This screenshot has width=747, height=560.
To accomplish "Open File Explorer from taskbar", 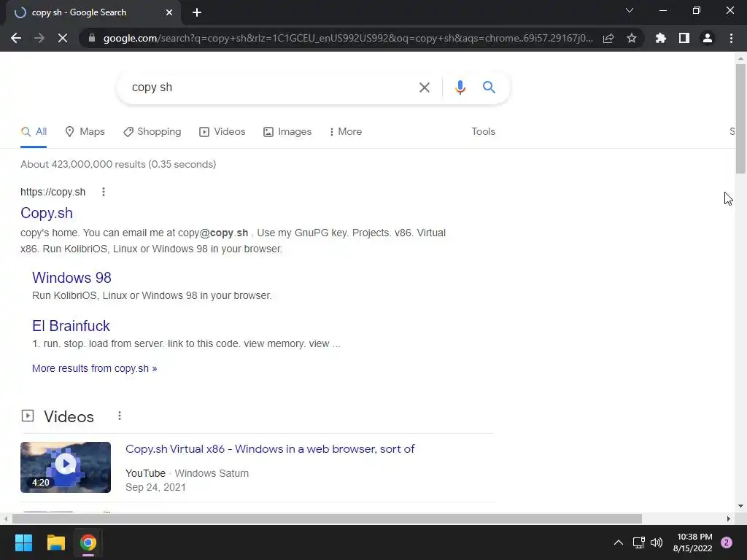I will click(x=55, y=542).
